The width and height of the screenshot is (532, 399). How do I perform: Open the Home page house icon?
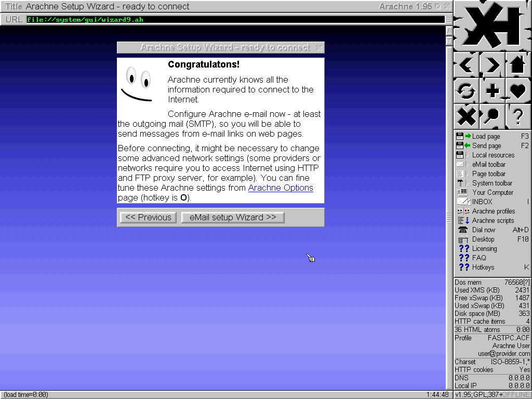tap(518, 64)
